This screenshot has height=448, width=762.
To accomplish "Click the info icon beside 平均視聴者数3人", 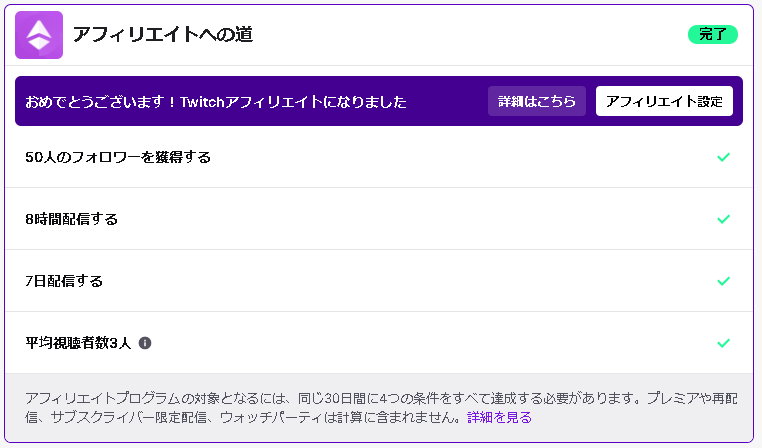I will [x=145, y=343].
